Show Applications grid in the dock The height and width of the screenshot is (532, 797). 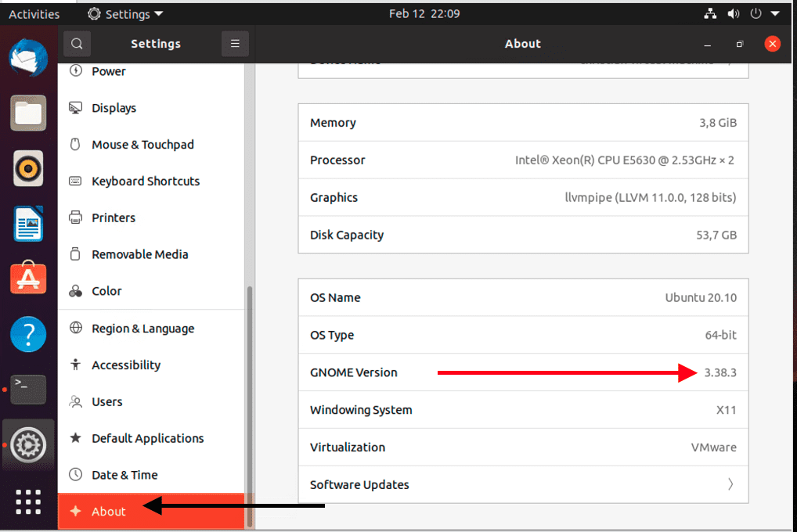click(x=28, y=502)
